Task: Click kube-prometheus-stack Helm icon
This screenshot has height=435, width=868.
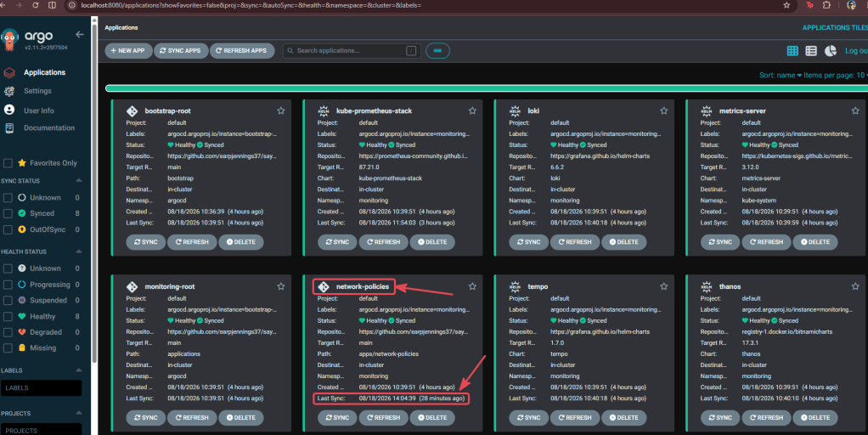Action: tap(324, 110)
